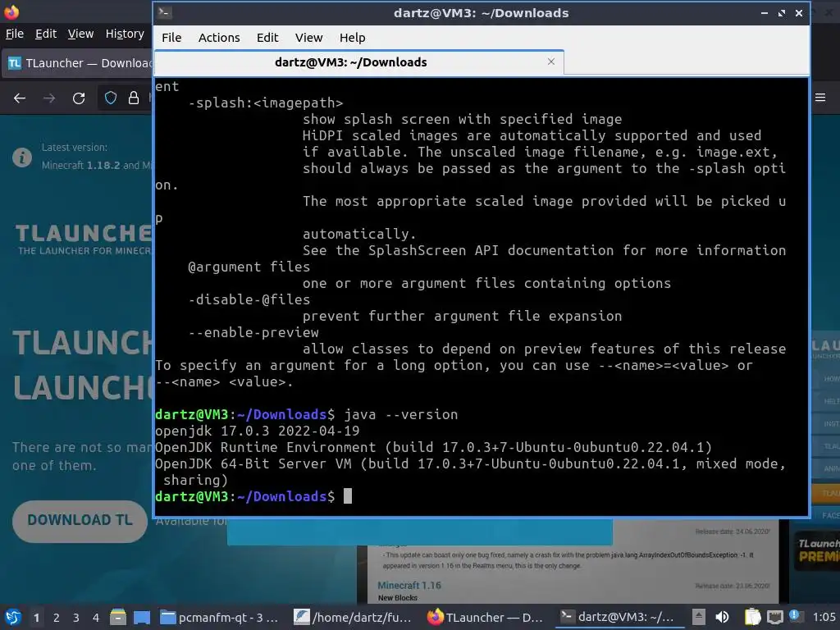Click the TLauncher logo on the webpage

[x=84, y=239]
